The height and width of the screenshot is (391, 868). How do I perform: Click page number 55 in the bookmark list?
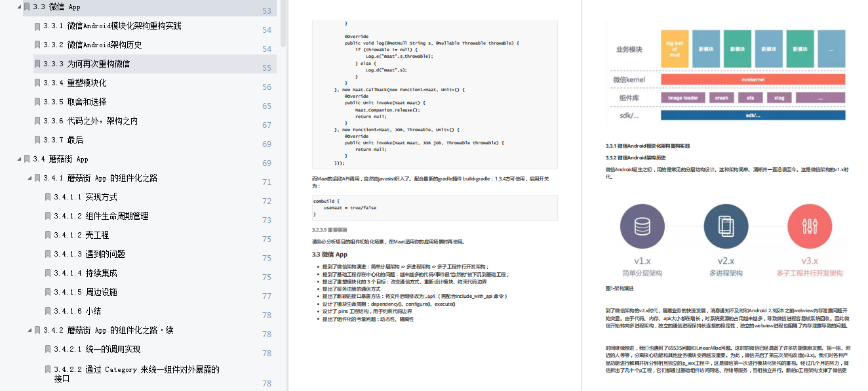(267, 68)
